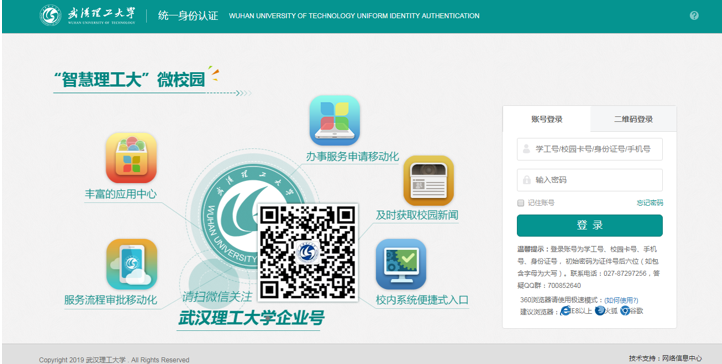Click the 办事服务申请移动化 tablet icon

tap(335, 120)
